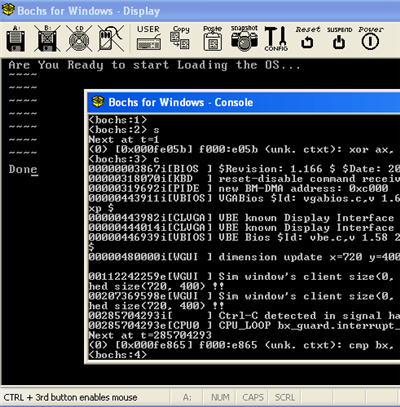Click the Bochs Display window title bar
The image size is (400, 407).
(x=200, y=11)
